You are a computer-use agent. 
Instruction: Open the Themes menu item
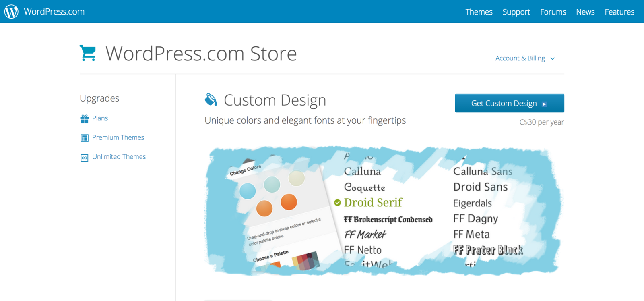tap(479, 12)
